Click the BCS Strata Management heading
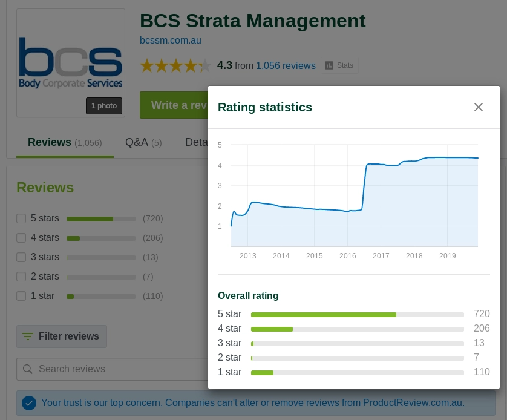Image resolution: width=507 pixels, height=420 pixels. coord(252,21)
